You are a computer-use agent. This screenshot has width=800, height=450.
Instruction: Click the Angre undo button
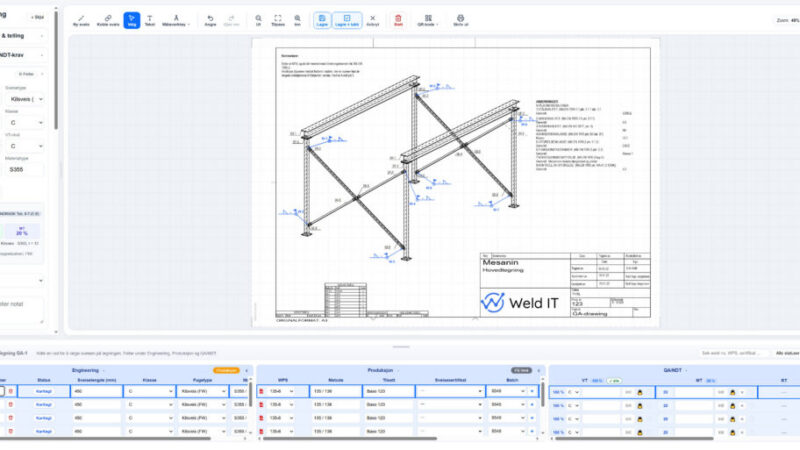point(210,20)
